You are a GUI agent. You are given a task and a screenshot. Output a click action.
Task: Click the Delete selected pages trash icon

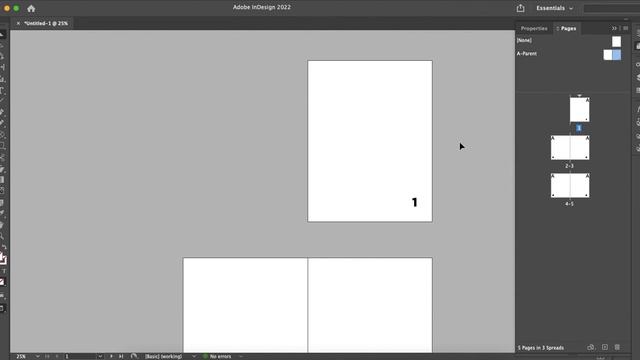pos(617,347)
